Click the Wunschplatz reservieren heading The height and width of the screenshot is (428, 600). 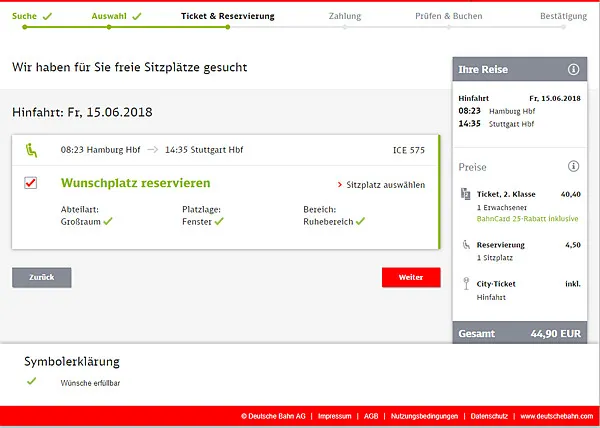tap(135, 183)
